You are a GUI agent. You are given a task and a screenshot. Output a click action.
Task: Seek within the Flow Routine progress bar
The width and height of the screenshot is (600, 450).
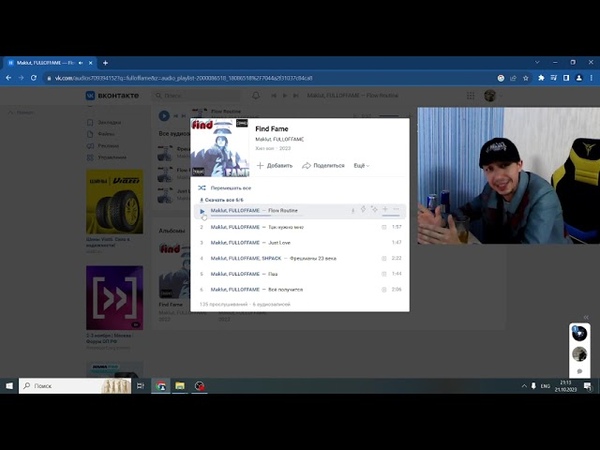pyautogui.click(x=256, y=216)
